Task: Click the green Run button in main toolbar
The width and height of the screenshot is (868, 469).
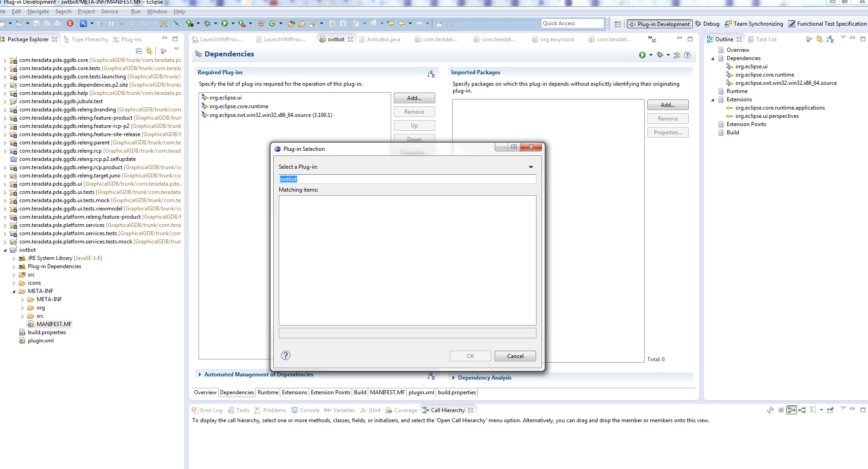Action: pos(225,23)
